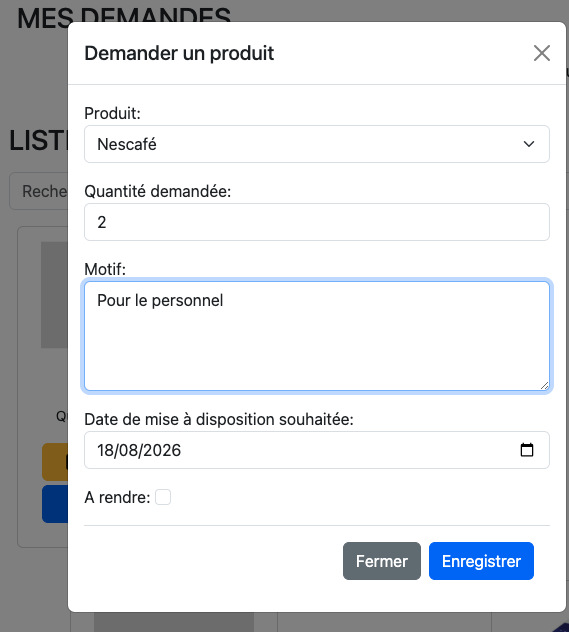Click the dark blue button behind dialog
This screenshot has height=632, width=569.
[55, 504]
